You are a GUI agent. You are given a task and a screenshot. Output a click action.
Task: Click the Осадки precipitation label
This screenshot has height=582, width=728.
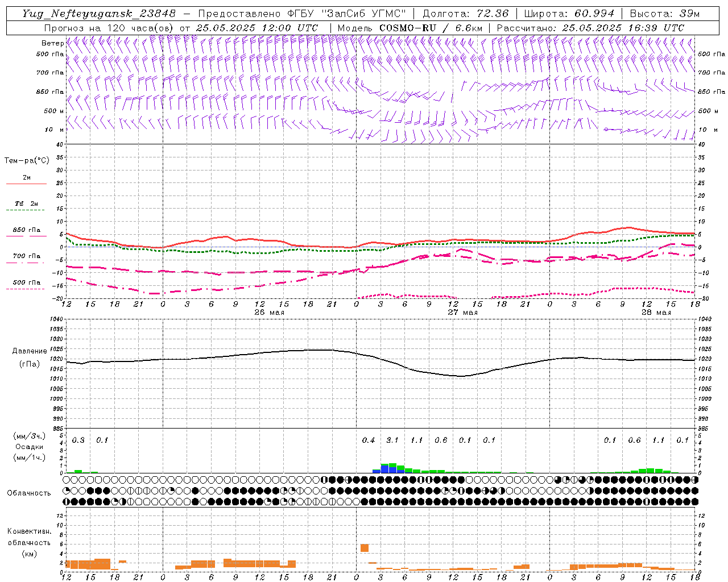tap(29, 447)
